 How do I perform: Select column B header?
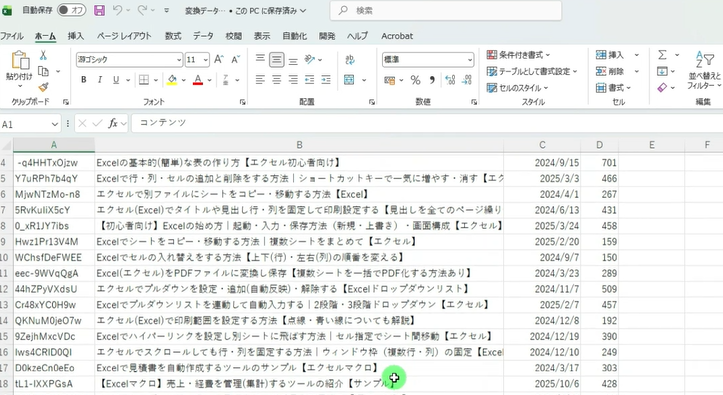[x=299, y=145]
